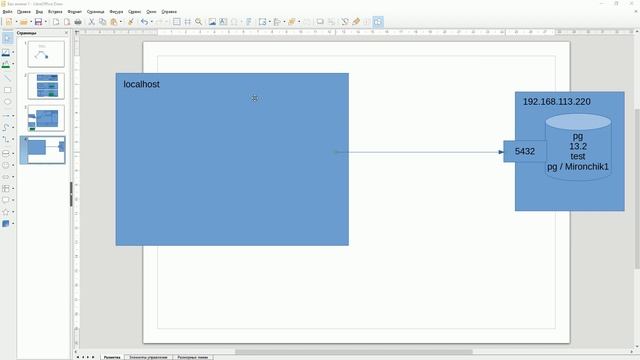Insert a text box
Image resolution: width=640 pixels, height=360 pixels.
point(223,22)
